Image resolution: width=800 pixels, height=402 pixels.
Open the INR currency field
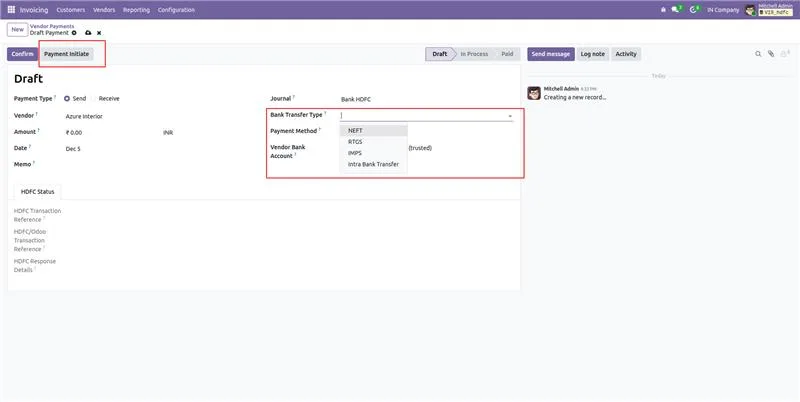168,133
